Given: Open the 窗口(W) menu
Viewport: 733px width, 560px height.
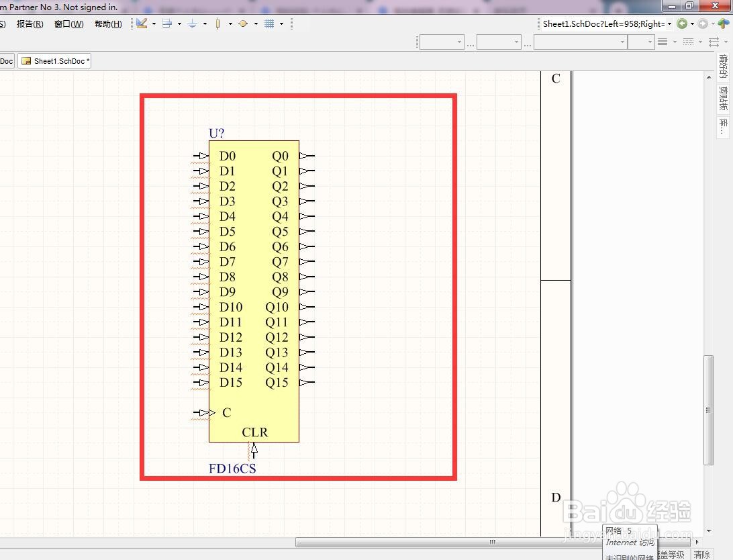Looking at the screenshot, I should point(68,24).
